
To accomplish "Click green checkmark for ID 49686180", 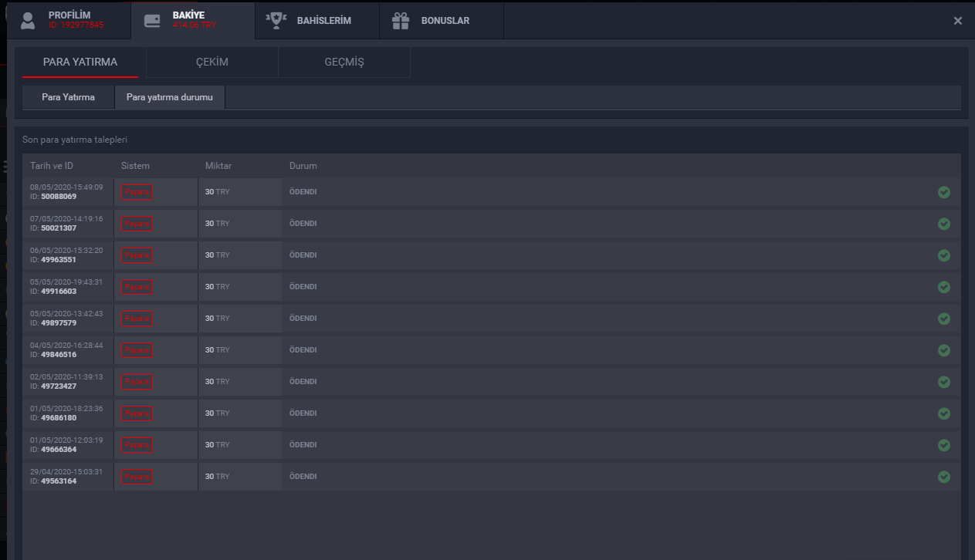I will click(x=943, y=413).
